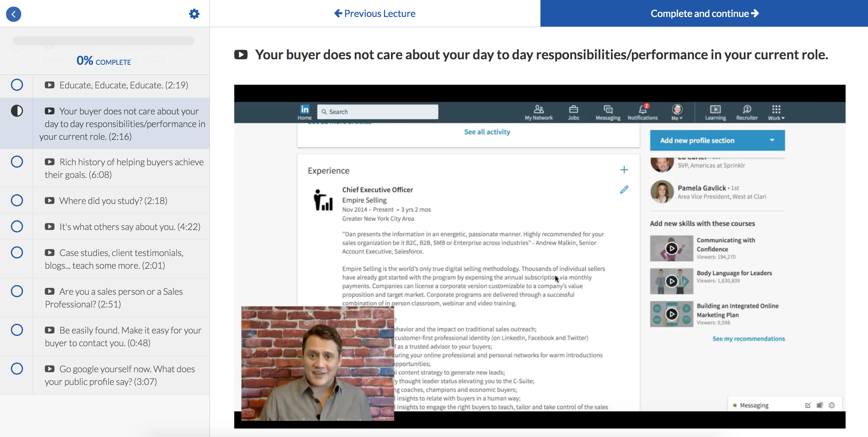
Task: Click Empire Selling company logo
Action: click(323, 200)
